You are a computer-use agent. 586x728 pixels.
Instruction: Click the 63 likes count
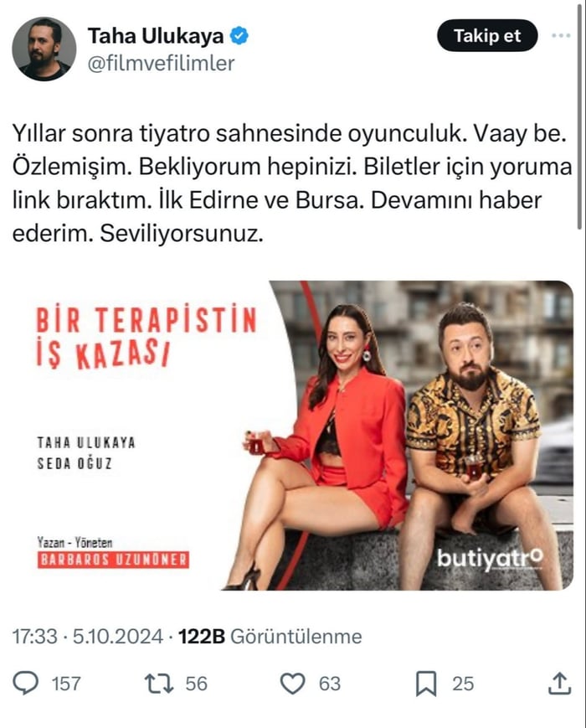pos(330,684)
